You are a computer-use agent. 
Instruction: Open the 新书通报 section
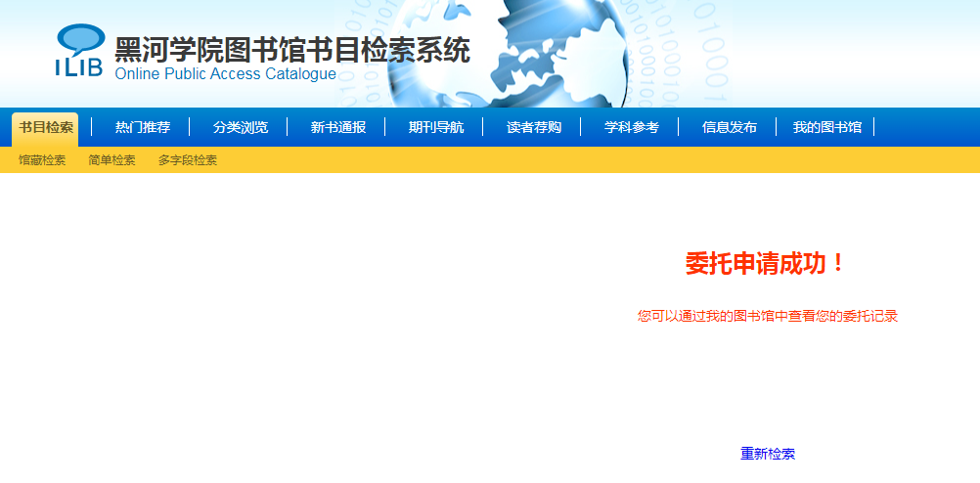[337, 128]
